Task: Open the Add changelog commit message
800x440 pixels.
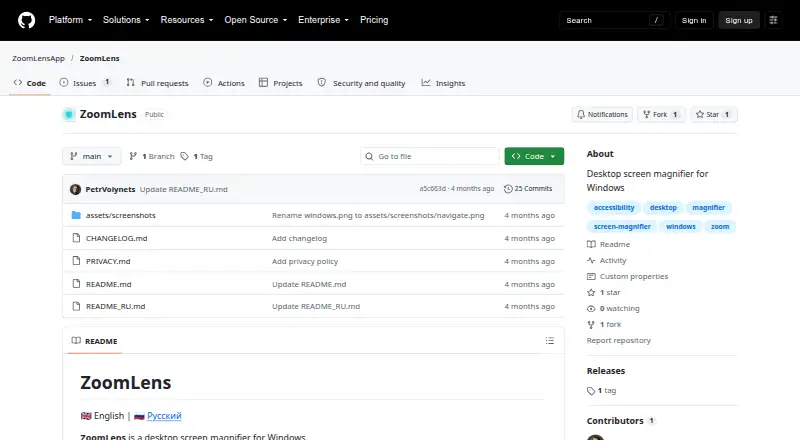Action: point(299,238)
